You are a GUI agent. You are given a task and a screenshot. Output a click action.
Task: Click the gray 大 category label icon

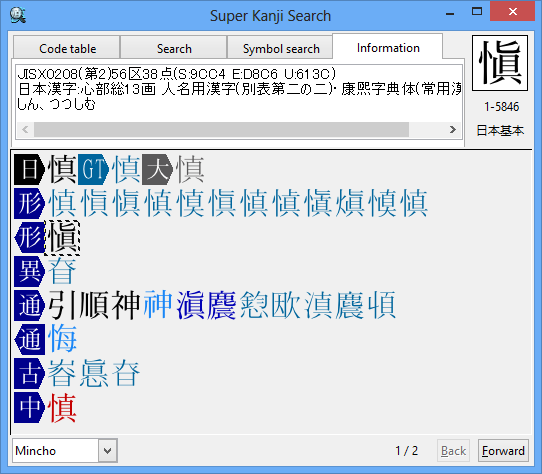click(157, 169)
